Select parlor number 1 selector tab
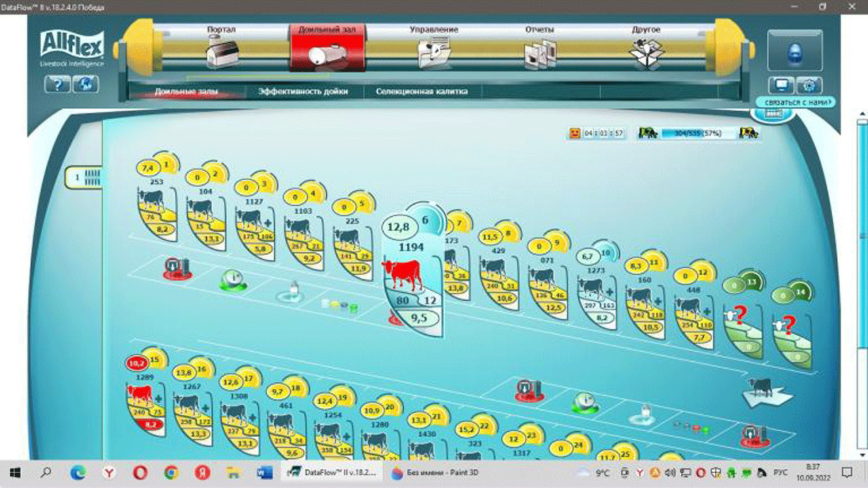868x488 pixels. click(x=83, y=178)
